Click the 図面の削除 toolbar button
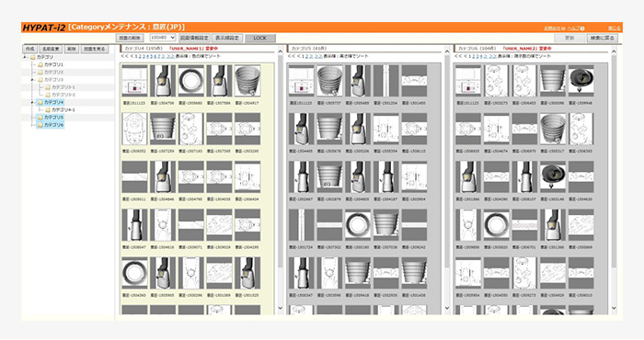The height and width of the screenshot is (340, 644). 130,39
